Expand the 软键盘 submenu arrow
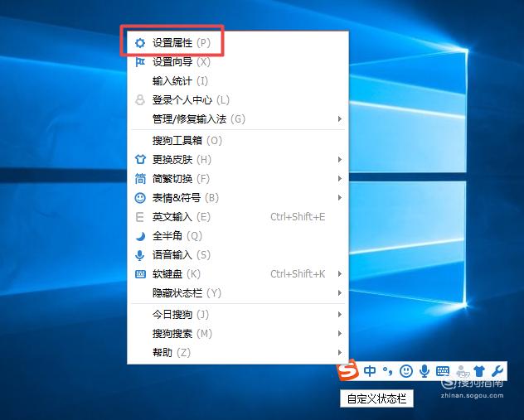524x420 pixels. click(x=340, y=274)
